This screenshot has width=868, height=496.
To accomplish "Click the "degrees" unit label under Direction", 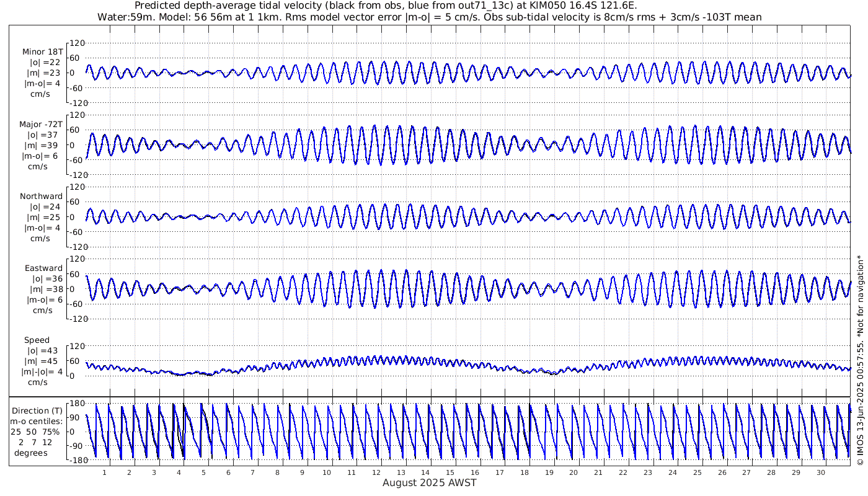I will coord(31,453).
